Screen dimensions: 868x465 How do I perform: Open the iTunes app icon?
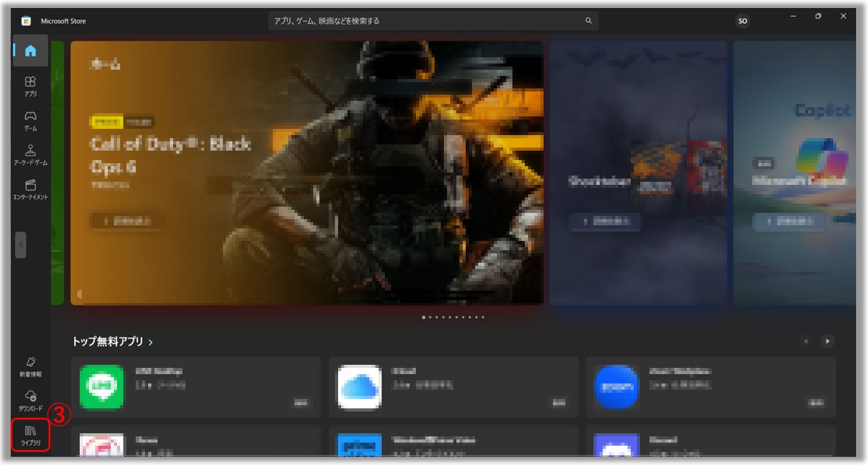(x=101, y=445)
